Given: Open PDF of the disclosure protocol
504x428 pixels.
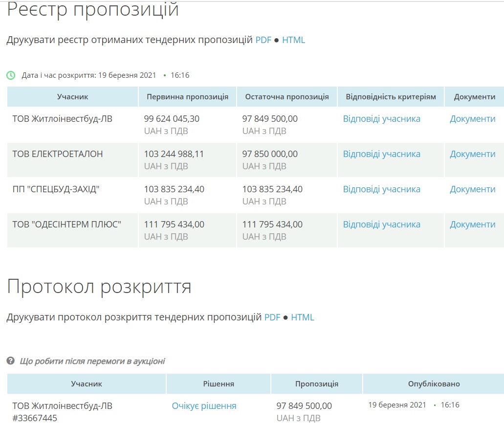Looking at the screenshot, I should (x=272, y=317).
